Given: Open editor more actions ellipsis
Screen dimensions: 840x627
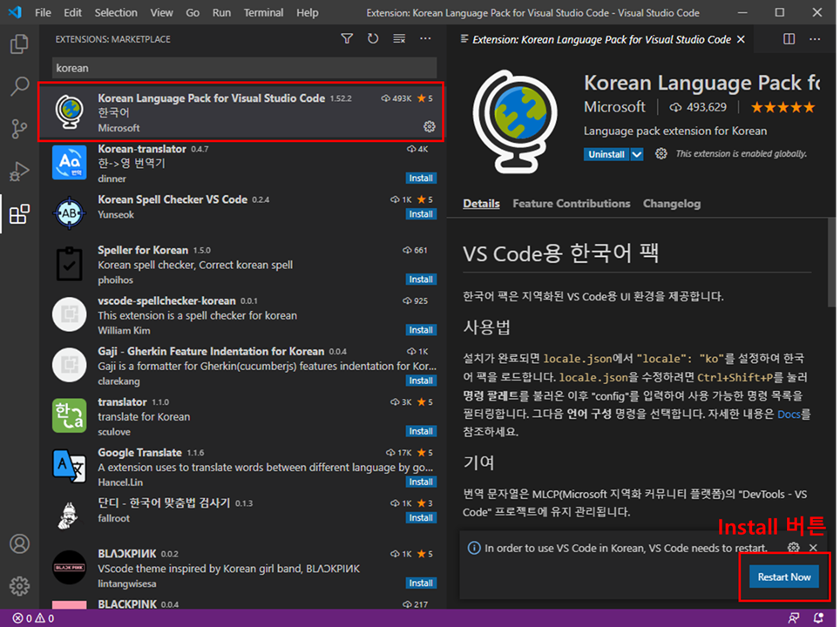Looking at the screenshot, I should 815,39.
